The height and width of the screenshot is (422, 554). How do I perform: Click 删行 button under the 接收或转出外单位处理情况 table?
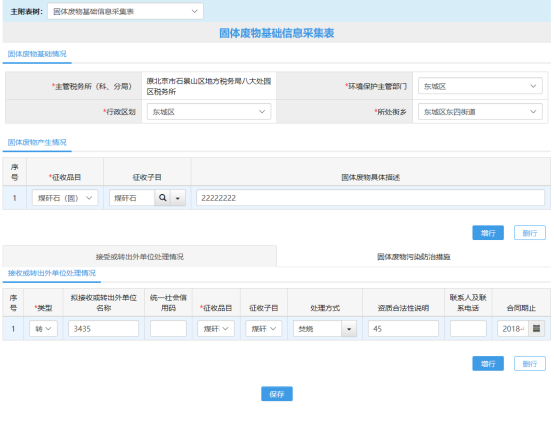click(530, 364)
